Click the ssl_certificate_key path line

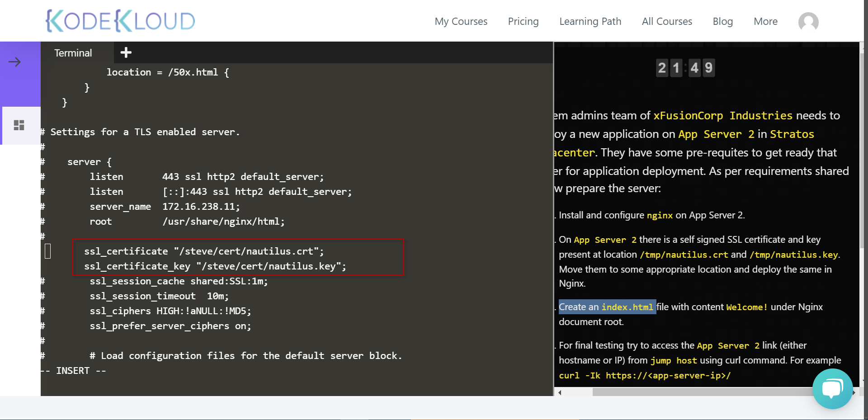click(215, 266)
